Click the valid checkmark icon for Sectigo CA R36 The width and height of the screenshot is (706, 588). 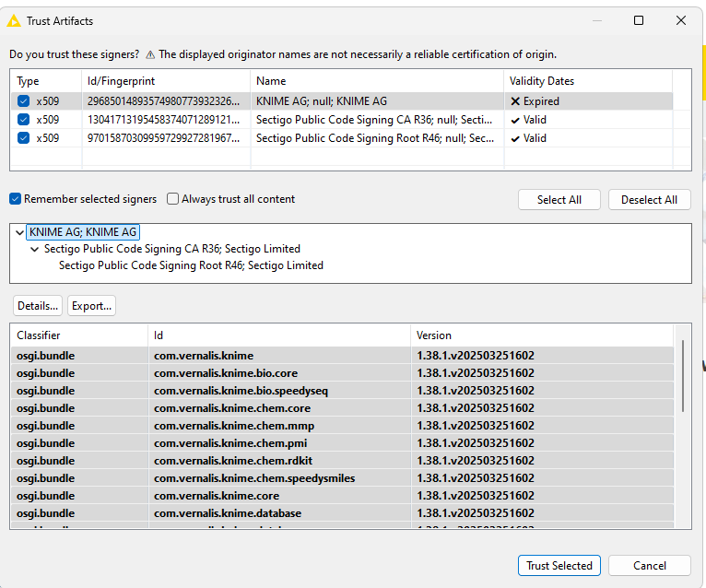(x=515, y=120)
